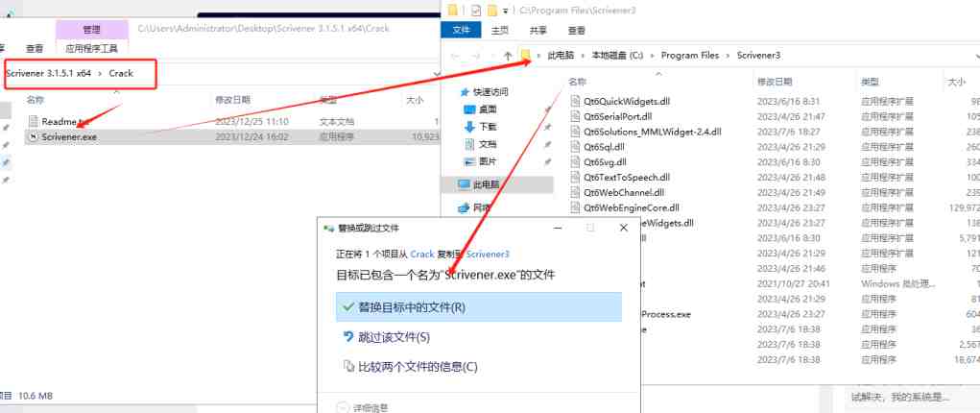This screenshot has height=413, width=980.
Task: Click the Qt6WebChannel.dll file icon
Action: (576, 192)
